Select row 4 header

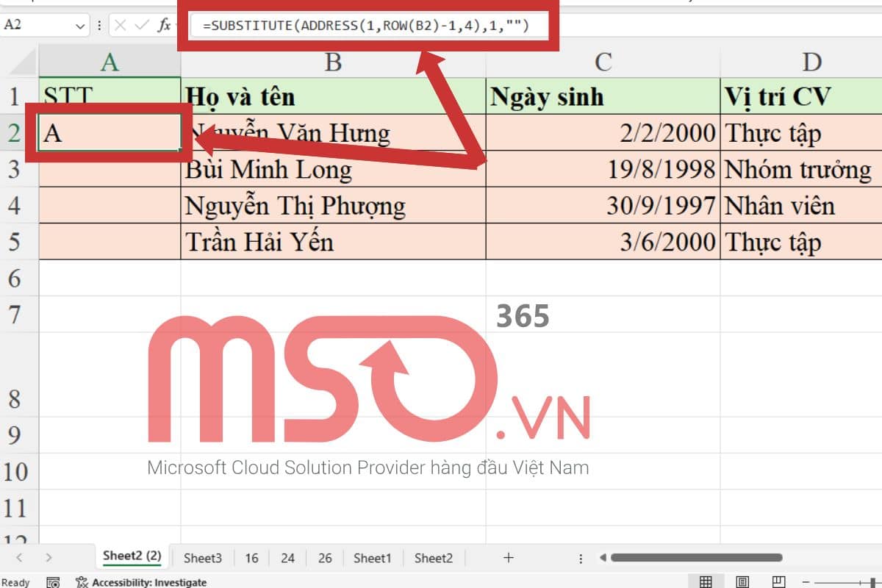pos(19,205)
